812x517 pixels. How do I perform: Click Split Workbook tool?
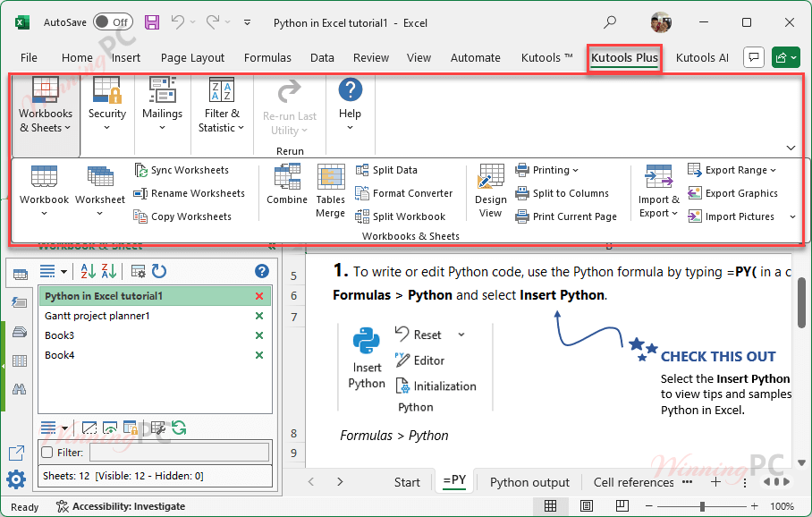tap(401, 216)
